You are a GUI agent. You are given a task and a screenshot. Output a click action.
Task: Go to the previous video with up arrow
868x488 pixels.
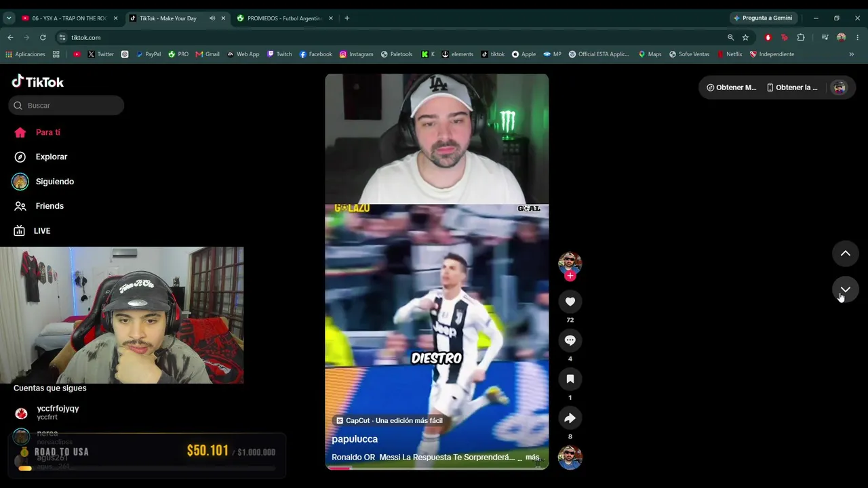click(x=846, y=253)
